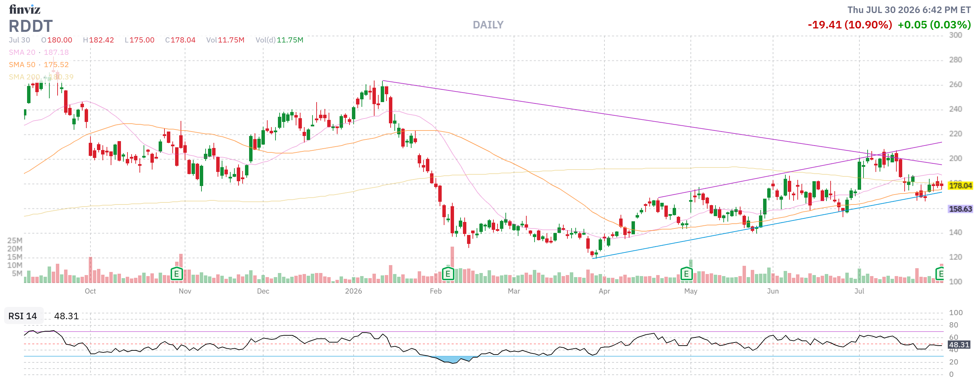The height and width of the screenshot is (385, 980).
Task: Click the 48.31 value beside RSI 14
Action: coord(66,316)
